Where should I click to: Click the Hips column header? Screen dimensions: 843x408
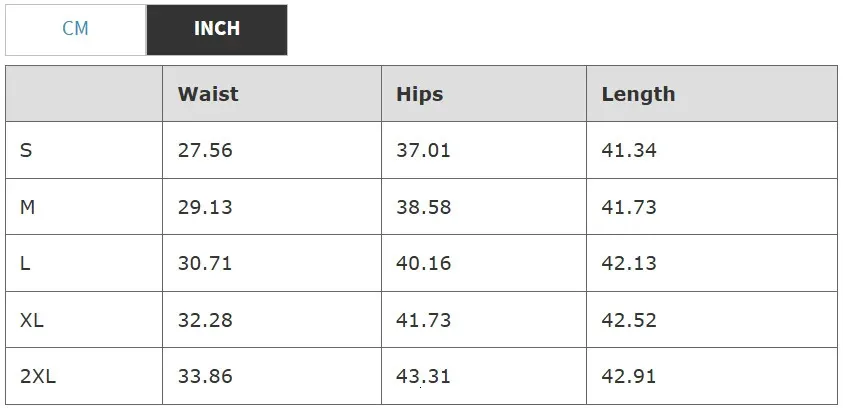pos(419,94)
